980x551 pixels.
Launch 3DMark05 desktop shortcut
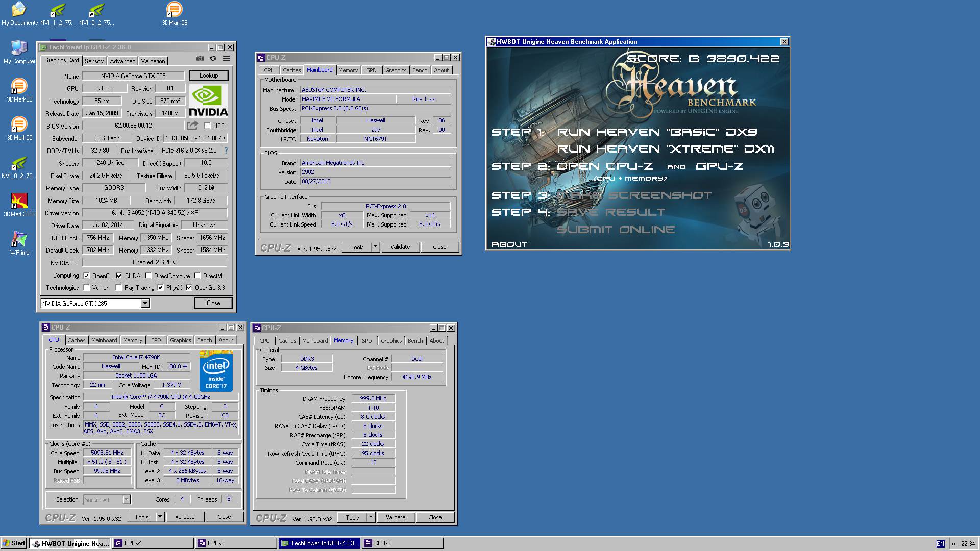(x=19, y=129)
